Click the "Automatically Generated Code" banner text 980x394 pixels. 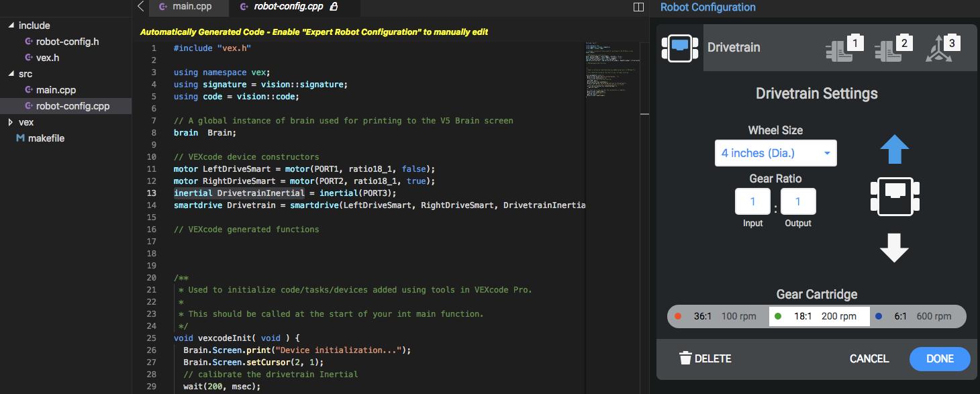pos(314,32)
